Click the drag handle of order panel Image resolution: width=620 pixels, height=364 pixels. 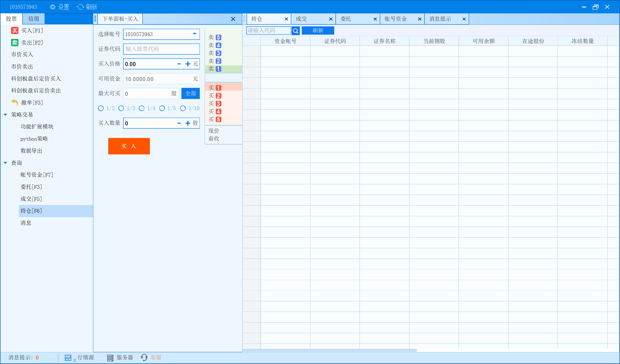click(x=95, y=19)
